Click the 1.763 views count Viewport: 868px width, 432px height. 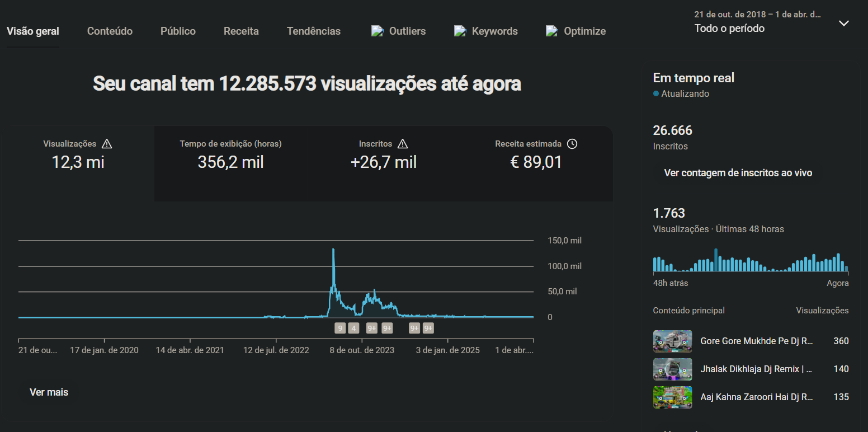[669, 213]
